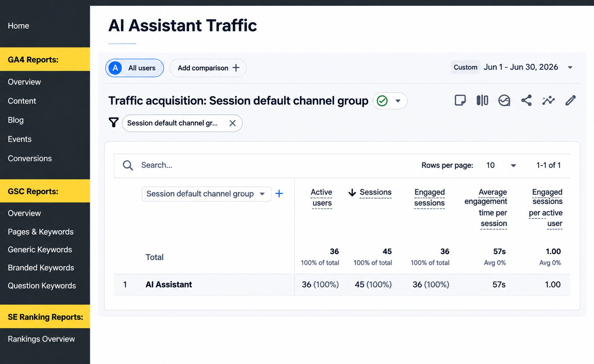Click the Add comparison plus icon
The width and height of the screenshot is (594, 364).
pyautogui.click(x=236, y=68)
